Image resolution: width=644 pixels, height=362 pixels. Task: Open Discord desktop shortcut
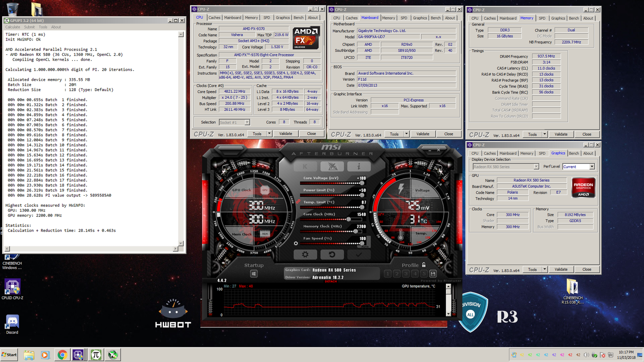12,324
